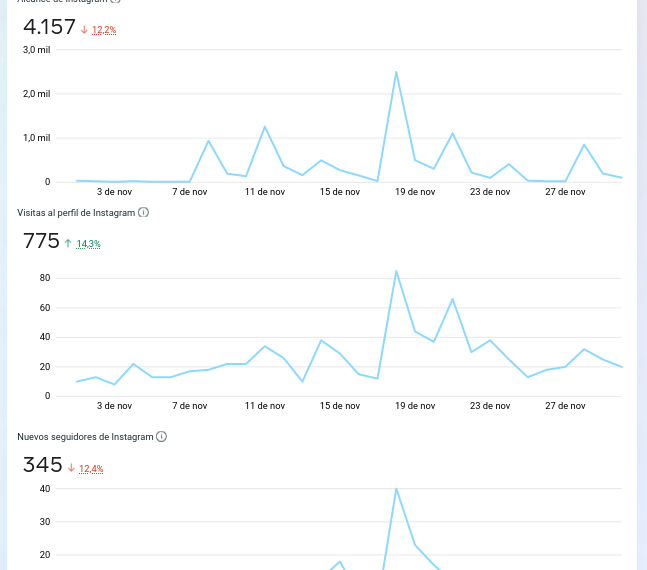Click the '2,0 mil' axis label in reach chart
Image resolution: width=647 pixels, height=570 pixels.
[x=36, y=94]
